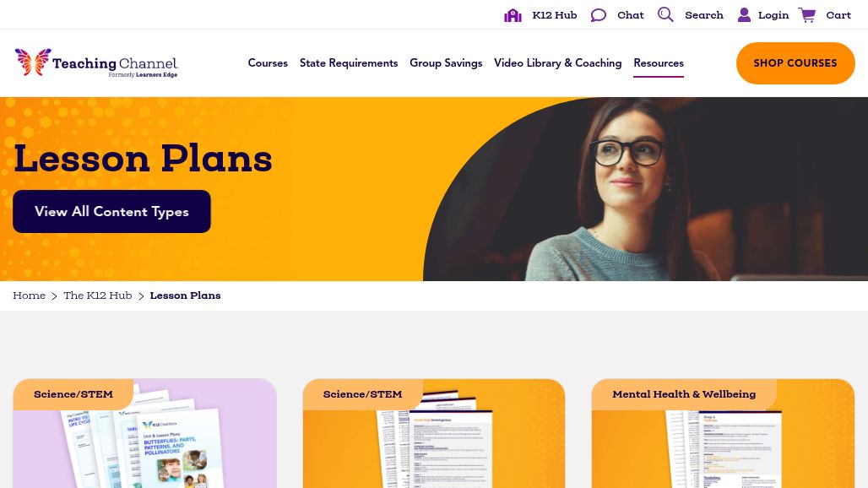Viewport: 868px width, 488px height.
Task: Open the Mental Health & Wellbeing card
Action: click(723, 434)
